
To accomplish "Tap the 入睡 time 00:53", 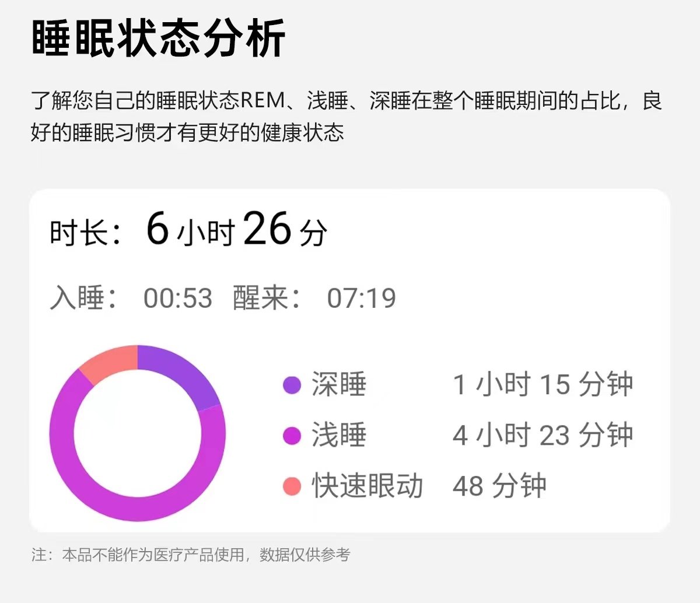I will pos(178,299).
